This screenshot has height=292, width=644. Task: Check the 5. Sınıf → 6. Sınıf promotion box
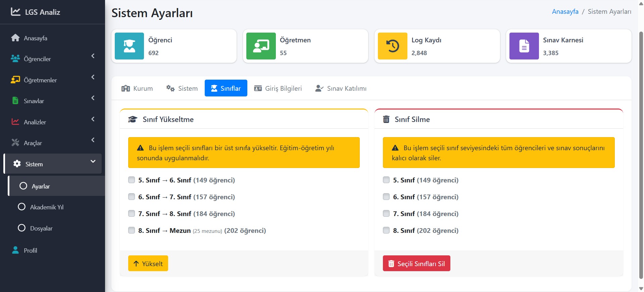click(x=132, y=180)
